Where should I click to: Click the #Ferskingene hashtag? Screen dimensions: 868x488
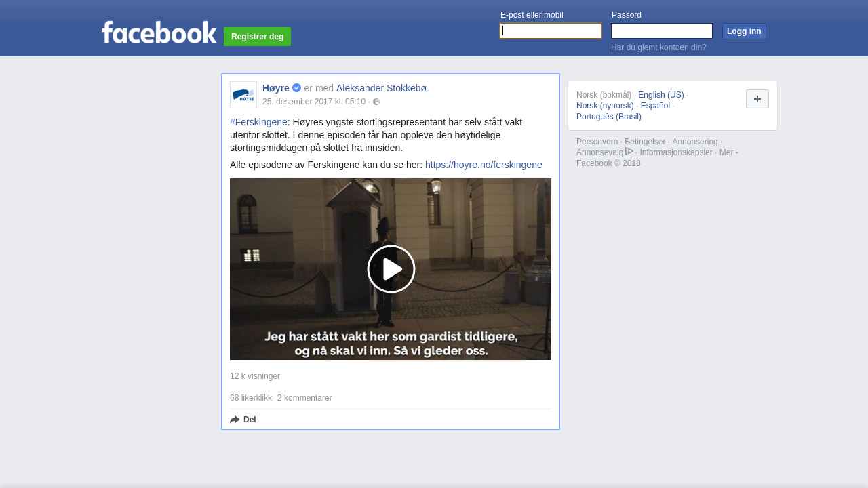click(258, 122)
